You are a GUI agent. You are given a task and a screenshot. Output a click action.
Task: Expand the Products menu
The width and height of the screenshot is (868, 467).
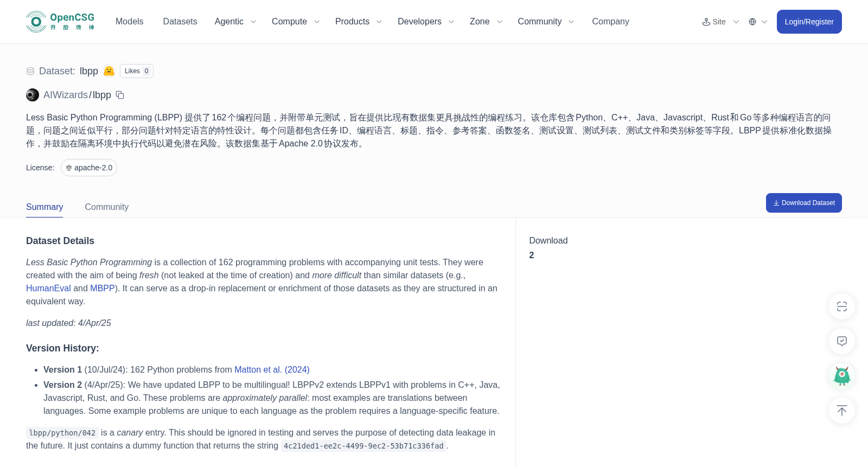[359, 22]
